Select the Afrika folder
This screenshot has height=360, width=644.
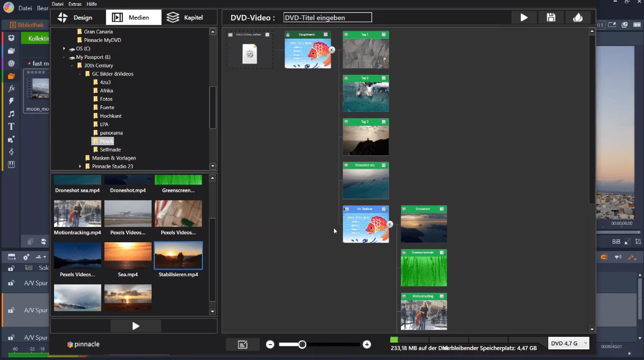tap(103, 91)
